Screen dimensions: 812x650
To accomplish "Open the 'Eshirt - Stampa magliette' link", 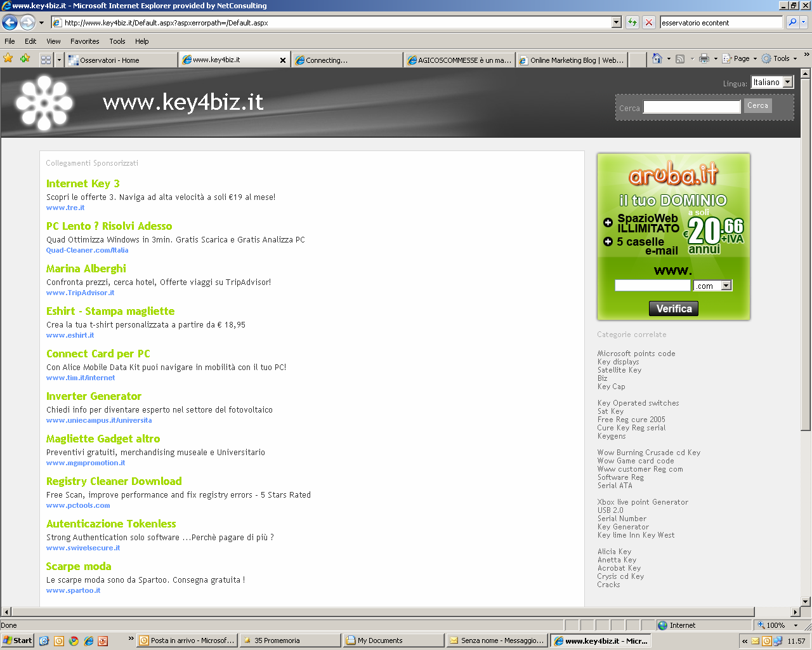I will click(110, 311).
